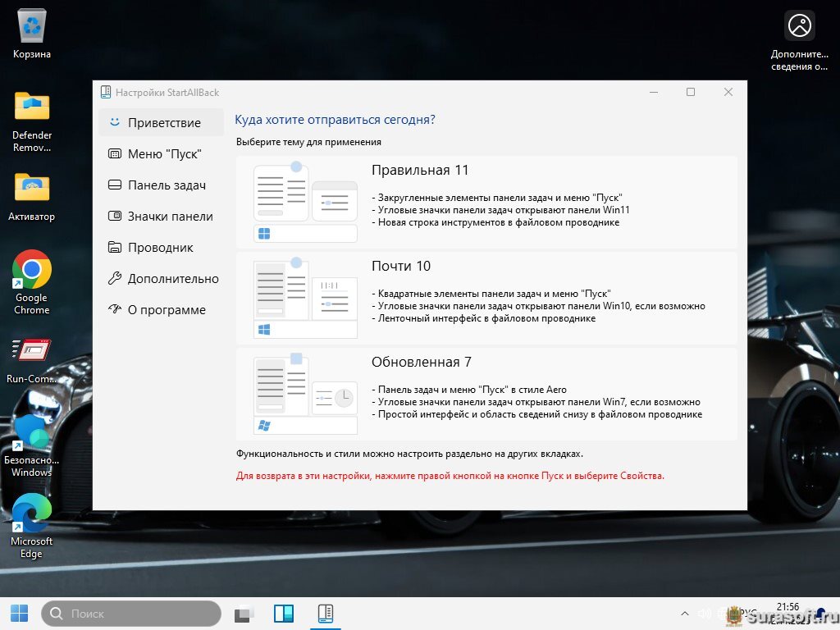Open the О программе section

pos(166,310)
